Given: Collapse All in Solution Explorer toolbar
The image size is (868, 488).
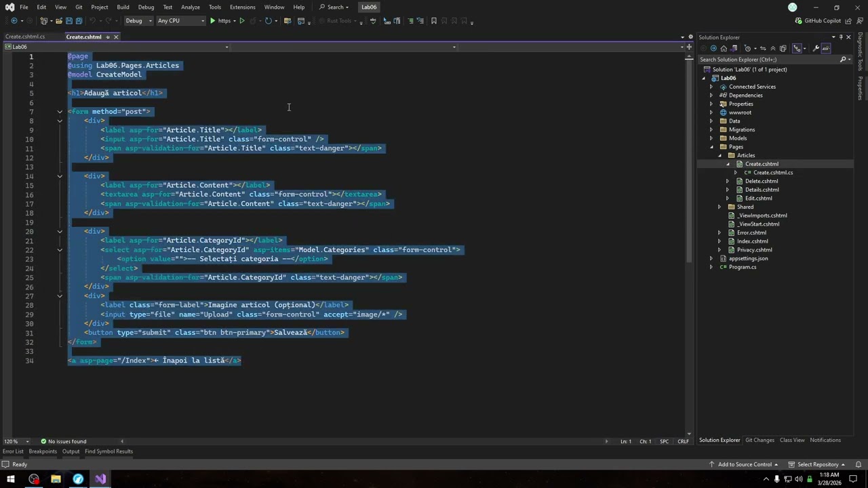Looking at the screenshot, I should tap(773, 48).
